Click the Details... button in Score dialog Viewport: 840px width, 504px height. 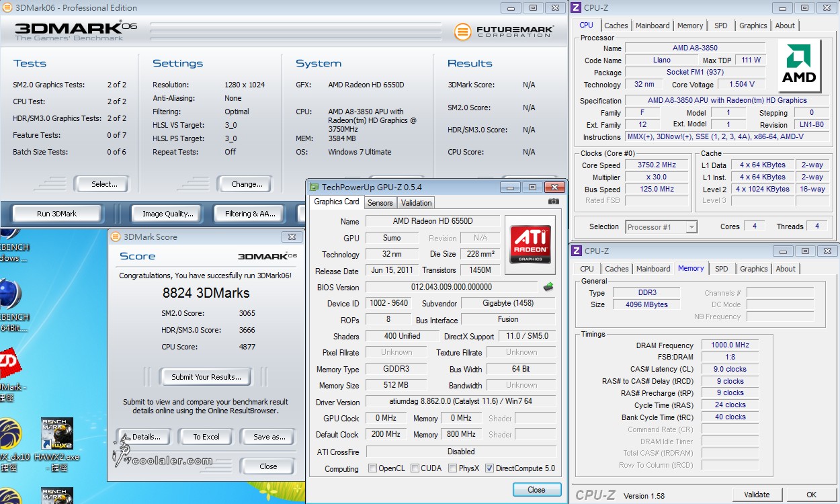(x=145, y=437)
